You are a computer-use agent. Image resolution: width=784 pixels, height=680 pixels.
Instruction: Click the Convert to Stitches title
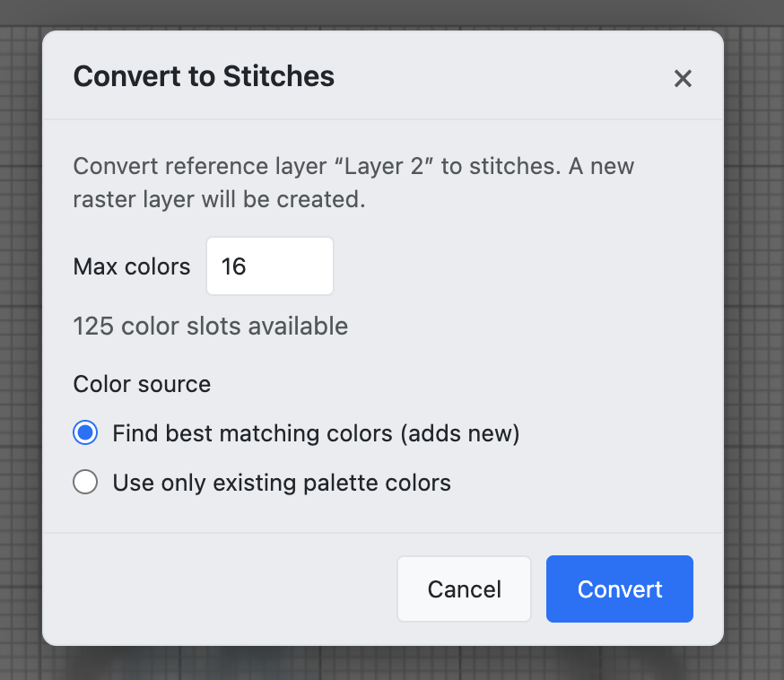tap(203, 76)
